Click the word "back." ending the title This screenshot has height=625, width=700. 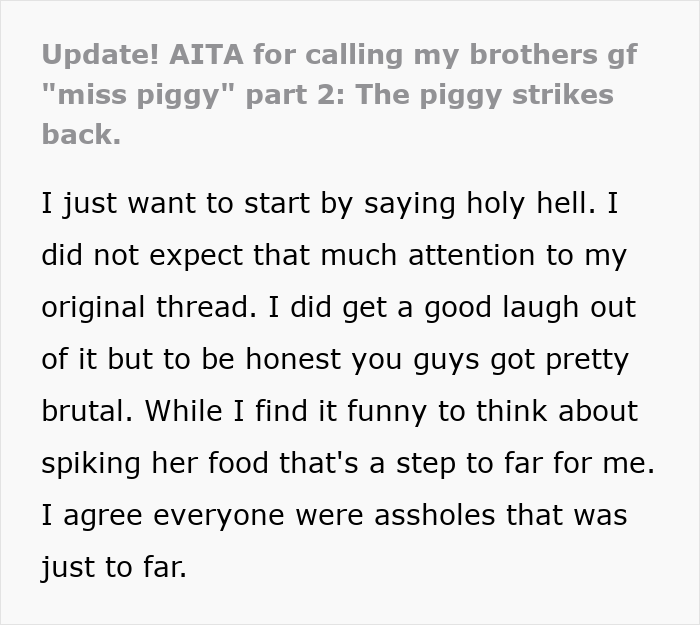81,134
